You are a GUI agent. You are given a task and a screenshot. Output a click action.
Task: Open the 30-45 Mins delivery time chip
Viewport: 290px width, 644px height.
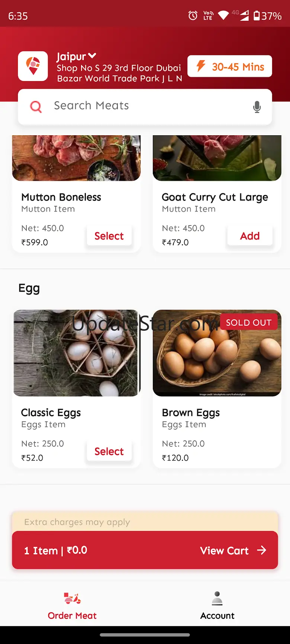coord(230,67)
